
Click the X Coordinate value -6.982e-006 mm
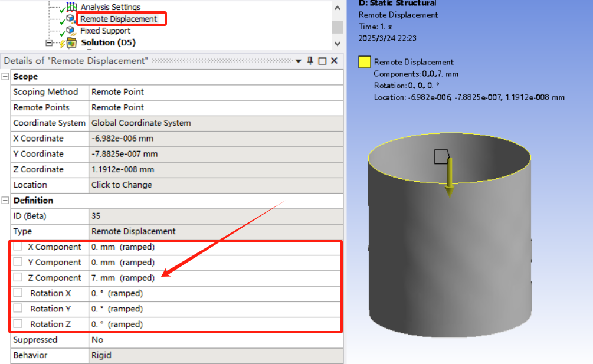point(216,138)
